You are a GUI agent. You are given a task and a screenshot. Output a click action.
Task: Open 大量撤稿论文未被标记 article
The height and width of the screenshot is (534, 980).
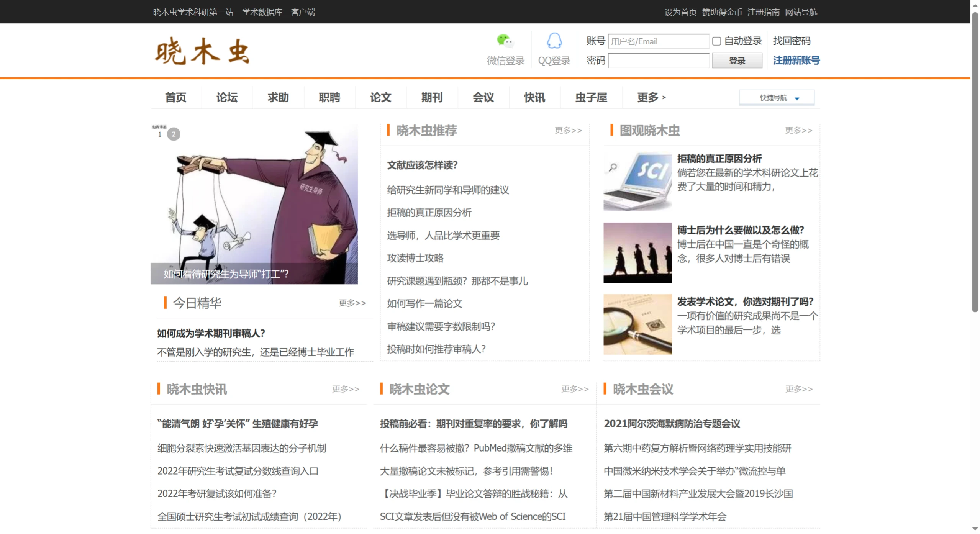[x=466, y=471]
